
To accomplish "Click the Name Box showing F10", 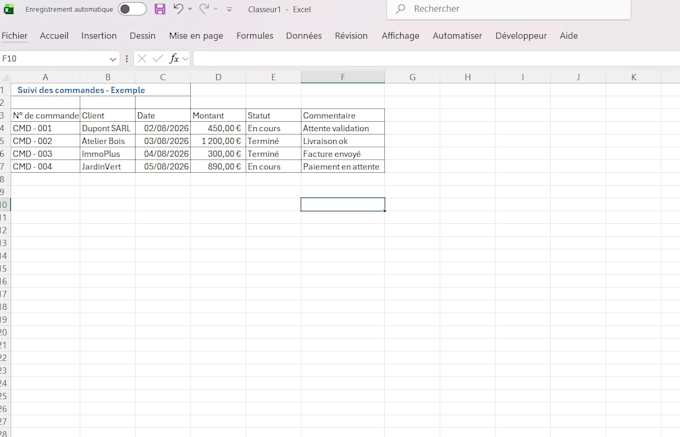I will point(53,59).
